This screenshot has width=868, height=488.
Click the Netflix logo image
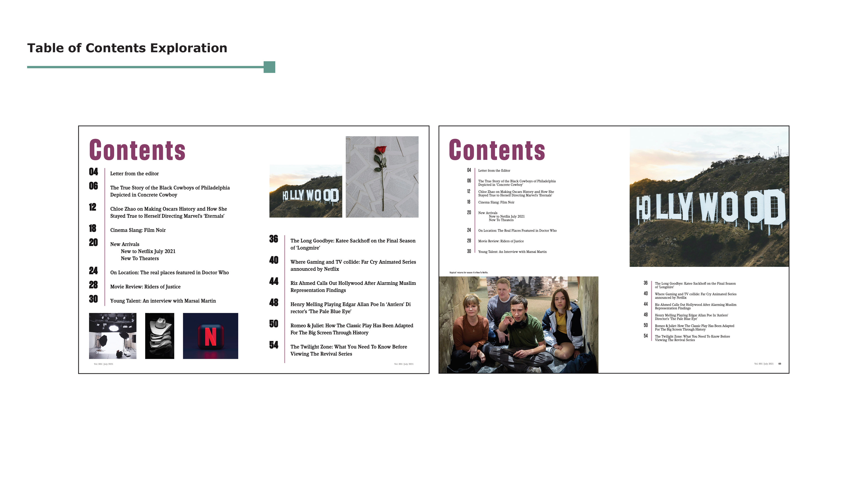210,336
